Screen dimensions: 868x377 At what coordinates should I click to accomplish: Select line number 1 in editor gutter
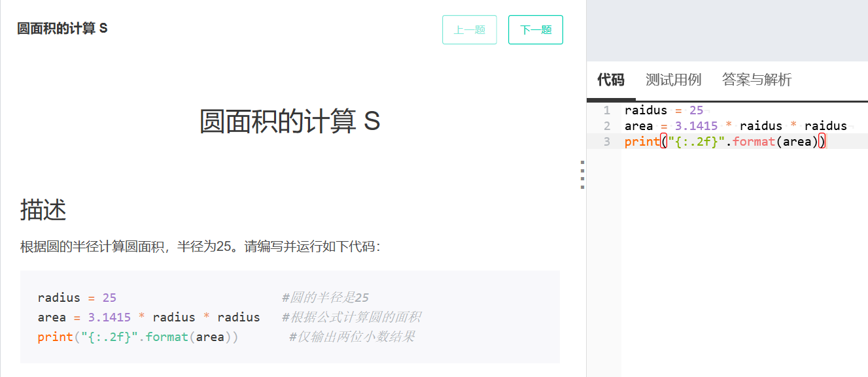point(607,110)
